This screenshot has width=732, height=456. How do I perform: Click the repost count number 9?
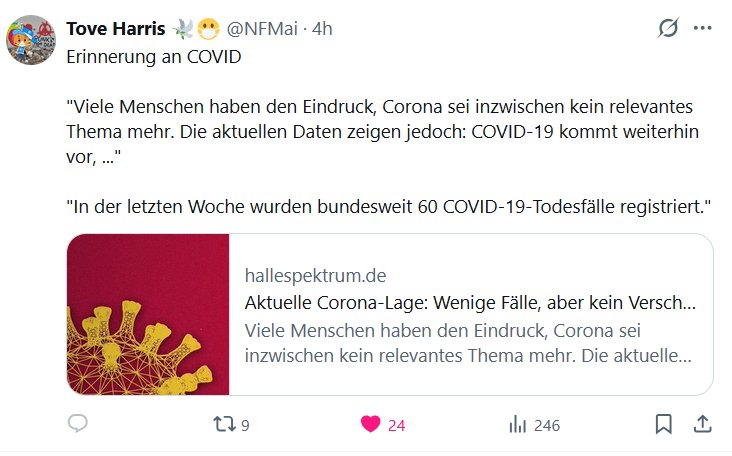[245, 426]
